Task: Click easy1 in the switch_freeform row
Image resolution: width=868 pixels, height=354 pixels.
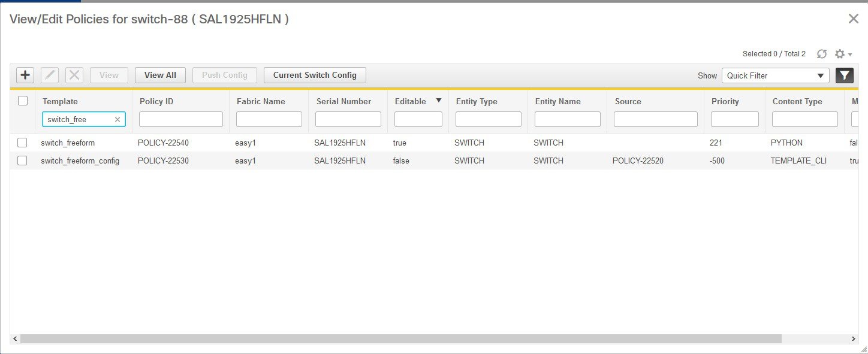Action: point(246,143)
